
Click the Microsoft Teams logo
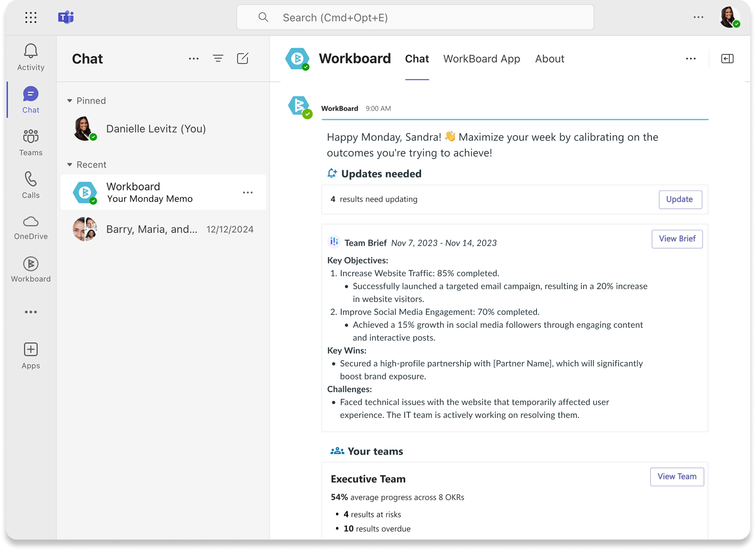point(66,18)
